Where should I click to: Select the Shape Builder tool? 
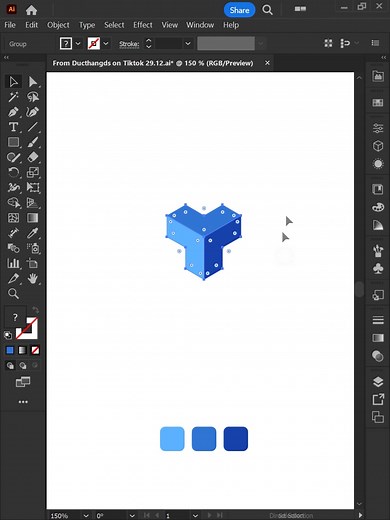click(x=13, y=202)
